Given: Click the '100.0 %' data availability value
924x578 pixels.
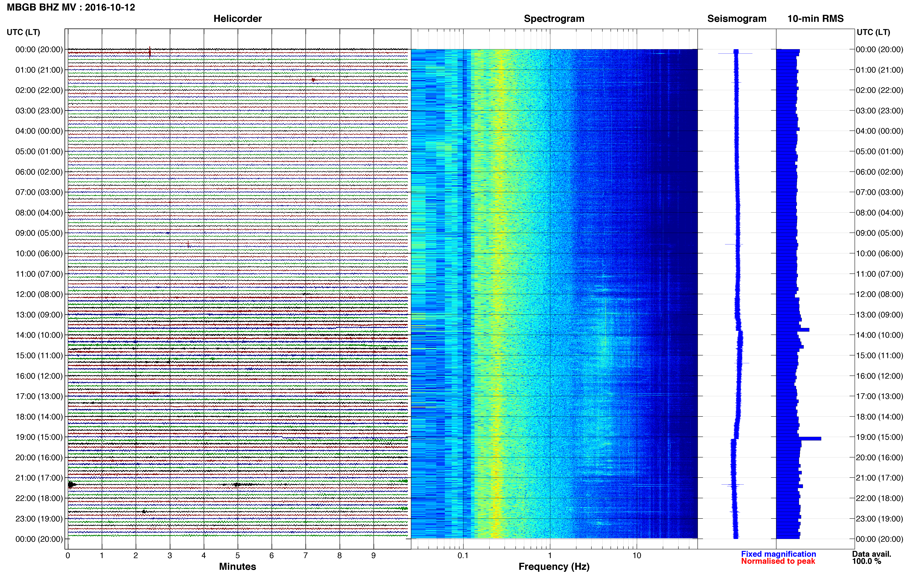Looking at the screenshot, I should [x=867, y=561].
